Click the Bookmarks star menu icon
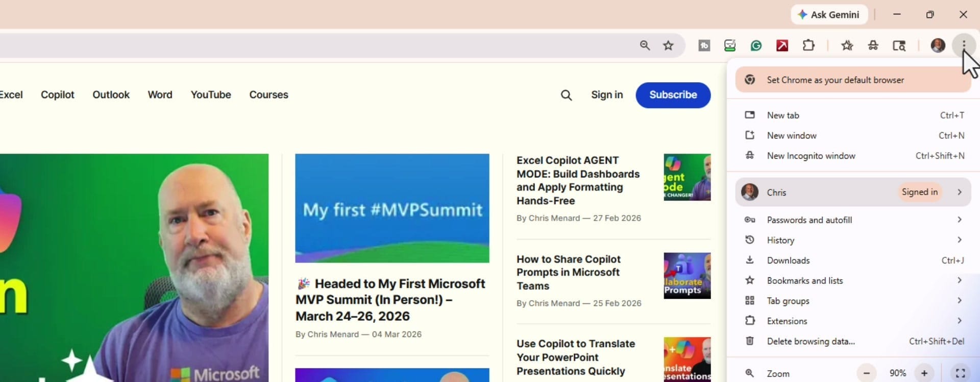 (x=749, y=280)
